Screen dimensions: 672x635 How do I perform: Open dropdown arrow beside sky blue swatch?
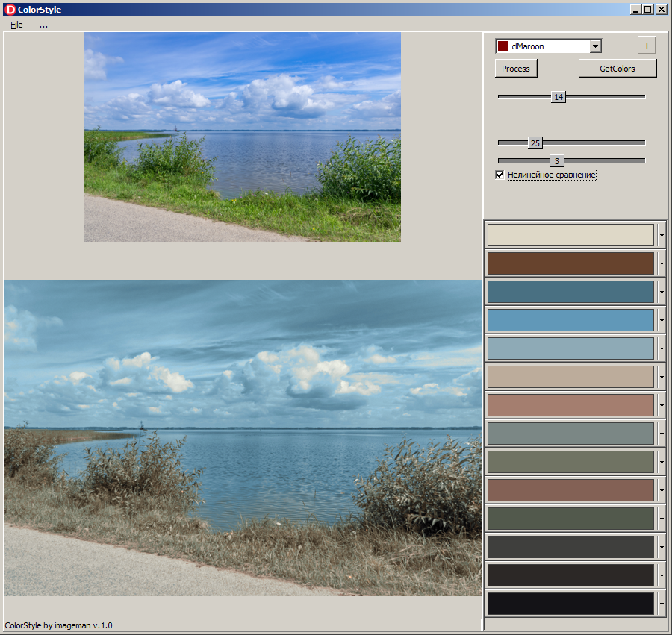tap(662, 320)
